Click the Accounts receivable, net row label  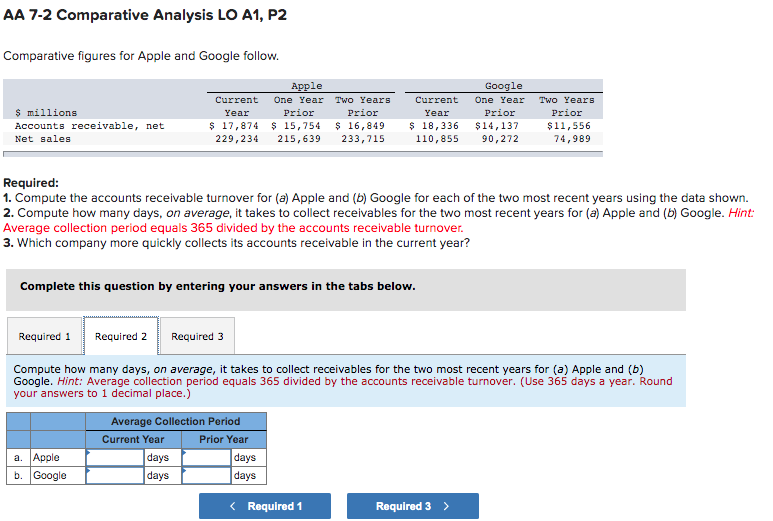click(x=90, y=126)
